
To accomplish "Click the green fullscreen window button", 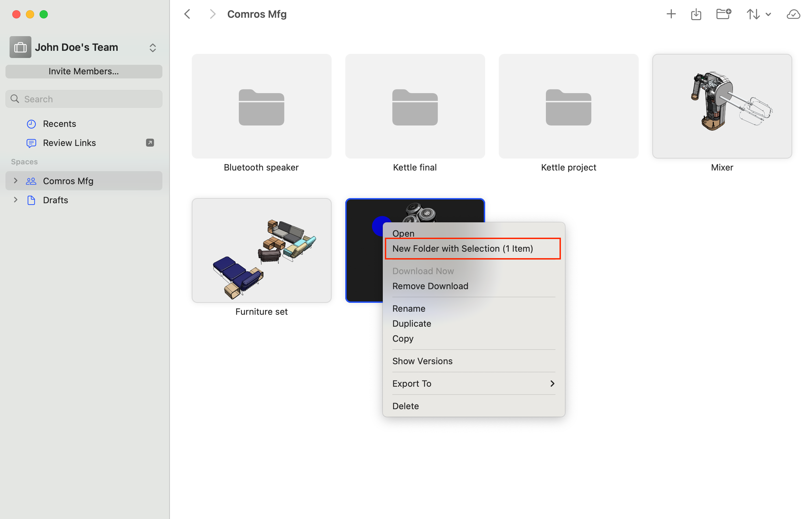I will pos(44,14).
